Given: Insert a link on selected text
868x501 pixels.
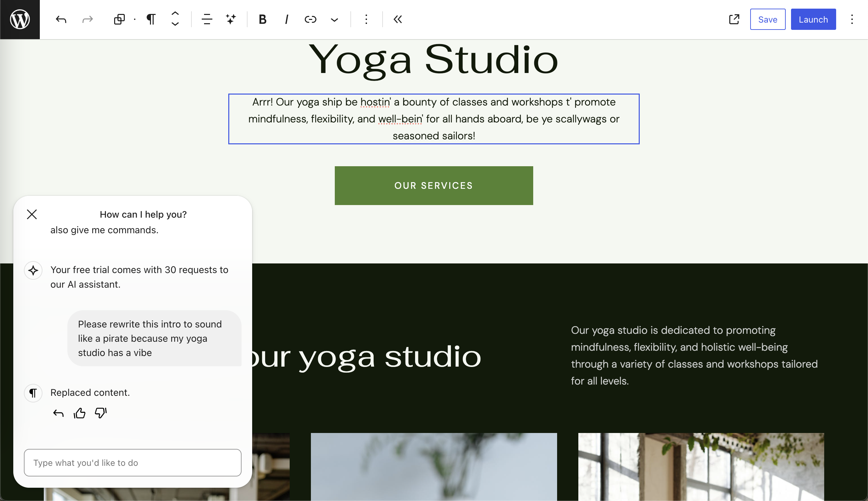Looking at the screenshot, I should pyautogui.click(x=310, y=19).
